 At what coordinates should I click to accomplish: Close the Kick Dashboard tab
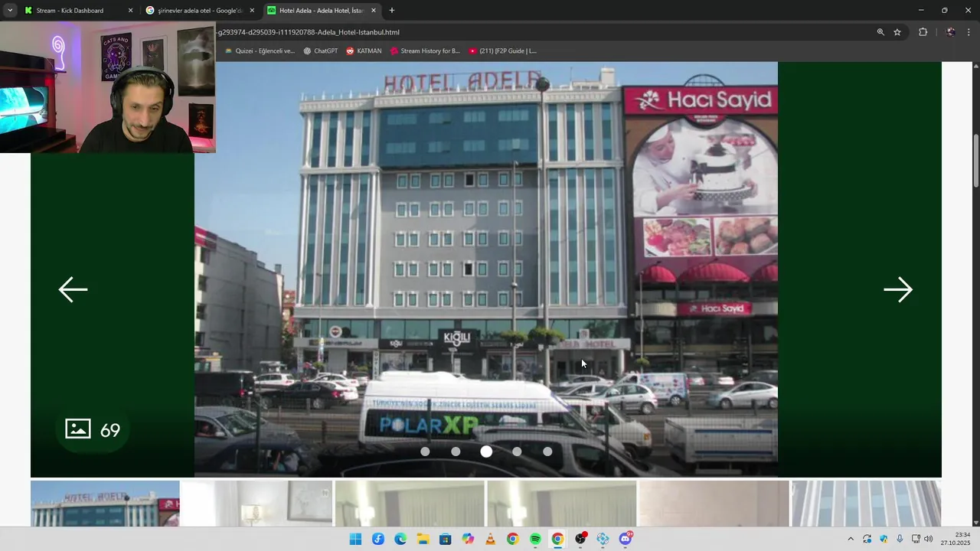pyautogui.click(x=130, y=11)
